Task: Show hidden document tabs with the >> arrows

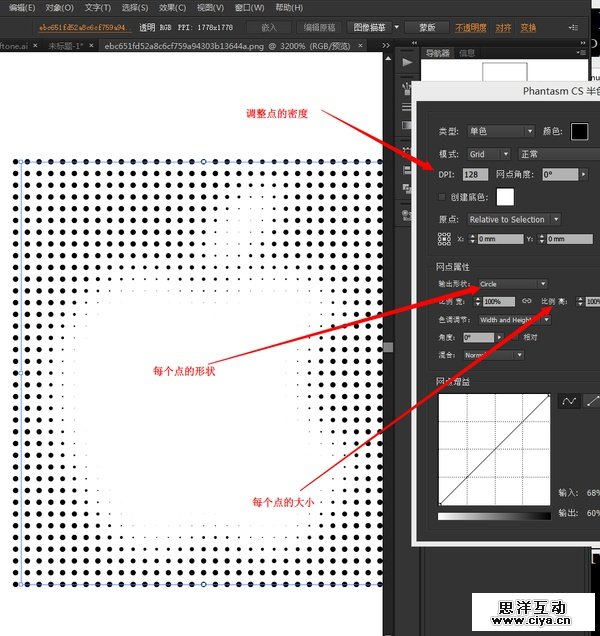Action: pyautogui.click(x=386, y=45)
